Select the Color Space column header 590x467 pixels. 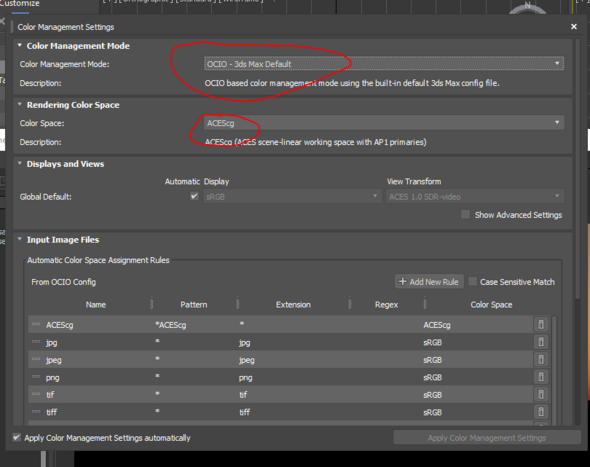(x=491, y=304)
